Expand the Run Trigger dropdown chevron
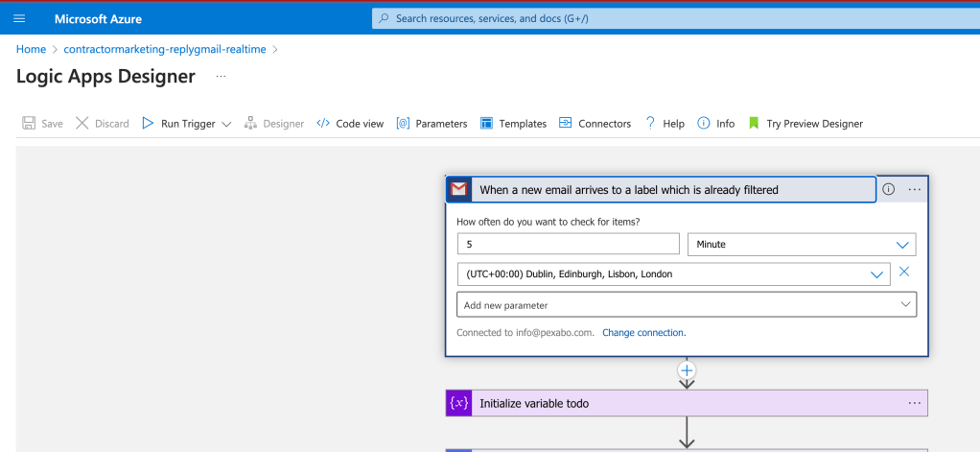The width and height of the screenshot is (980, 452). (x=226, y=124)
